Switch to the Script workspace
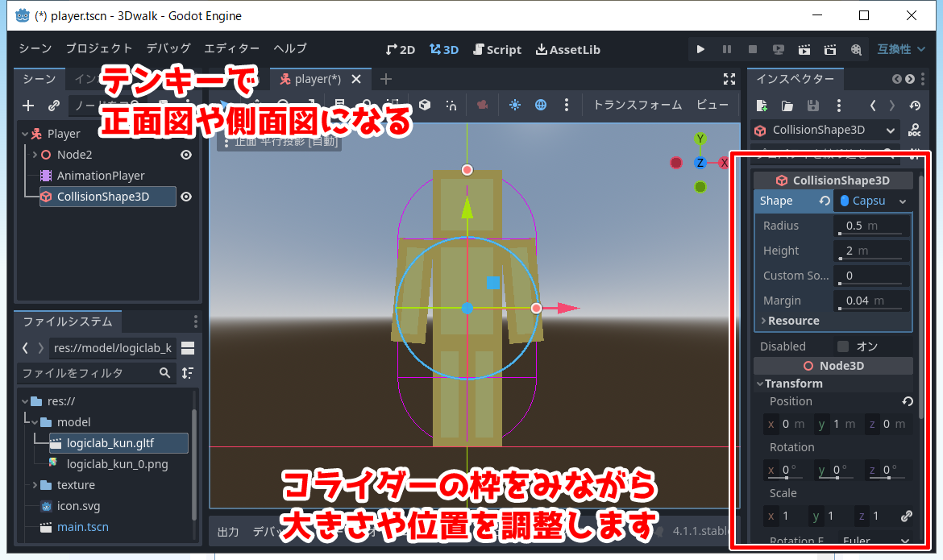This screenshot has width=943, height=560. [497, 49]
